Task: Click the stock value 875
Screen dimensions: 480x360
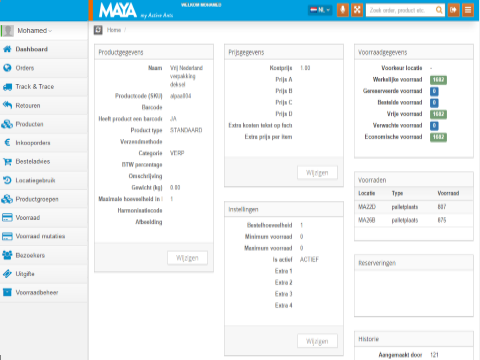Action: coord(442,220)
